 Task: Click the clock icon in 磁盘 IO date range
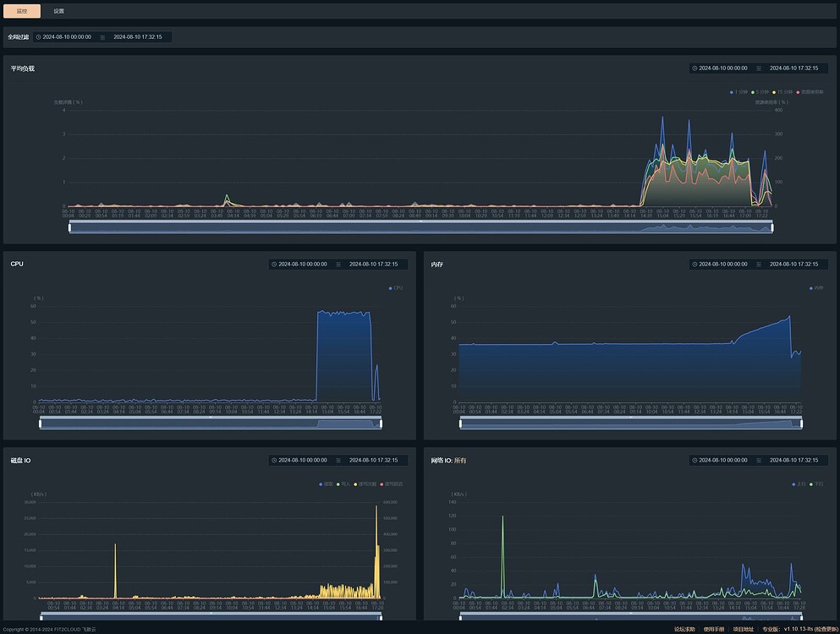tap(274, 460)
